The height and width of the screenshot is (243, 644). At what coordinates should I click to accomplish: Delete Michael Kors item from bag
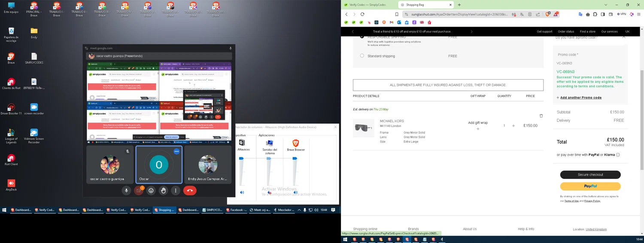pos(541,116)
